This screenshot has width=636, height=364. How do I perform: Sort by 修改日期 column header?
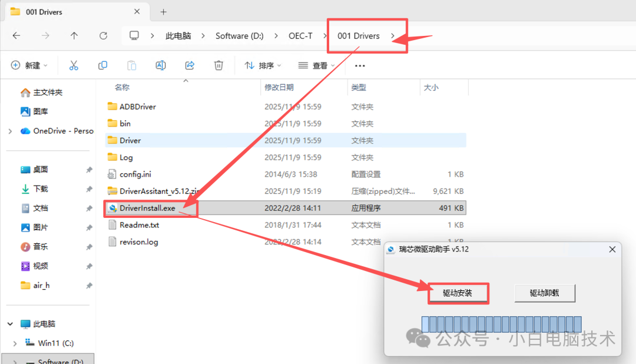(x=279, y=87)
